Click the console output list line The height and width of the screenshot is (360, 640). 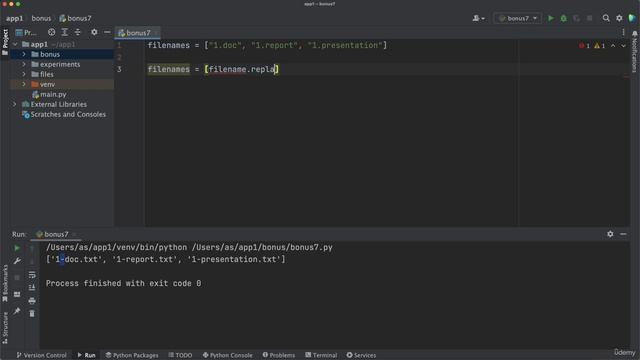pyautogui.click(x=166, y=259)
